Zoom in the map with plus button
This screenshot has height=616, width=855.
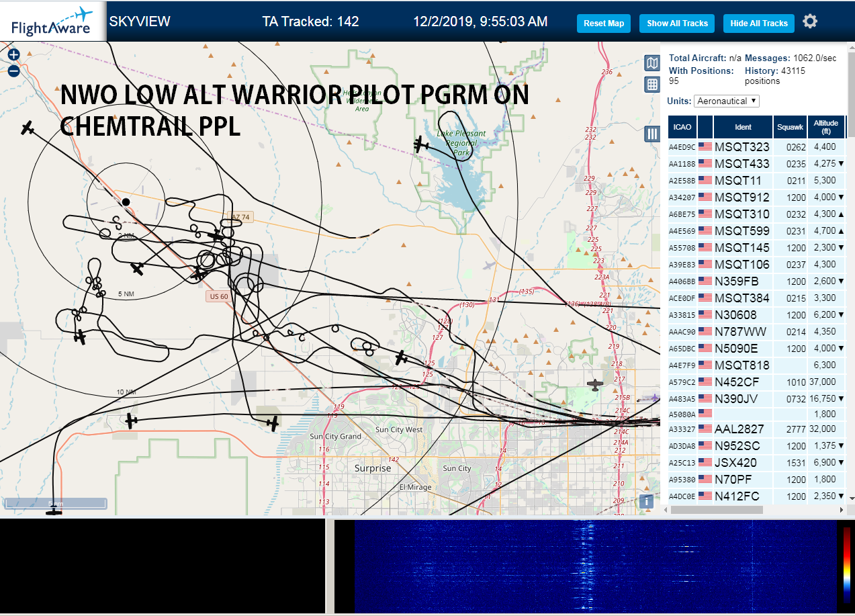13,55
